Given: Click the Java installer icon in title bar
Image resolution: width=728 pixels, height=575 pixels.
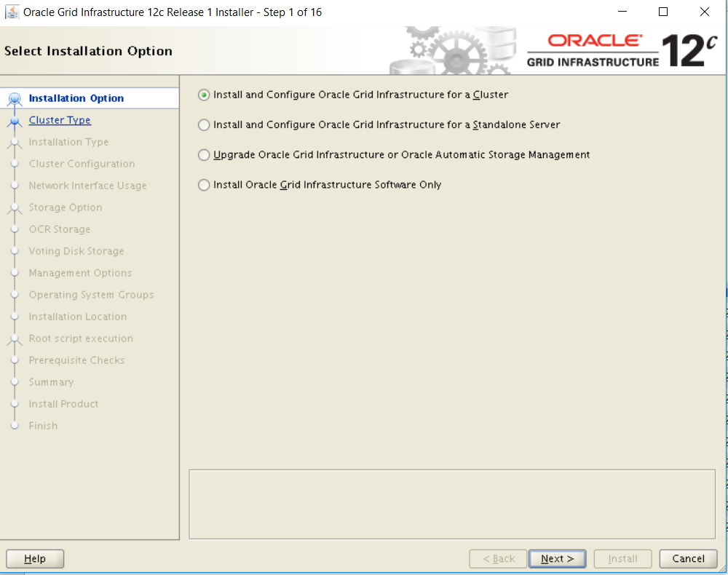Looking at the screenshot, I should (x=12, y=12).
